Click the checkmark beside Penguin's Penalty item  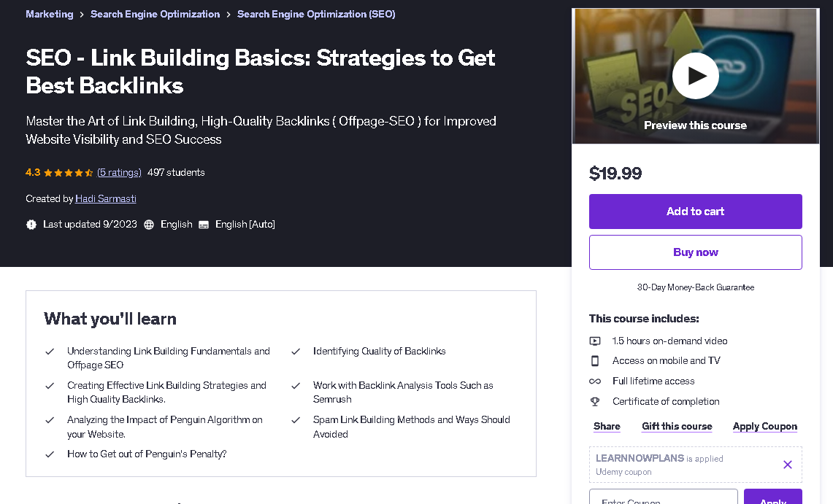[50, 454]
